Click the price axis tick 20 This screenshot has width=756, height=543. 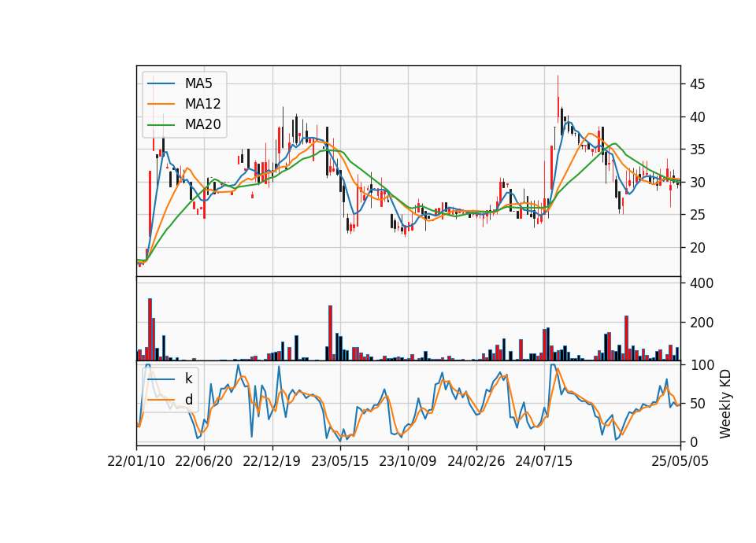(697, 248)
